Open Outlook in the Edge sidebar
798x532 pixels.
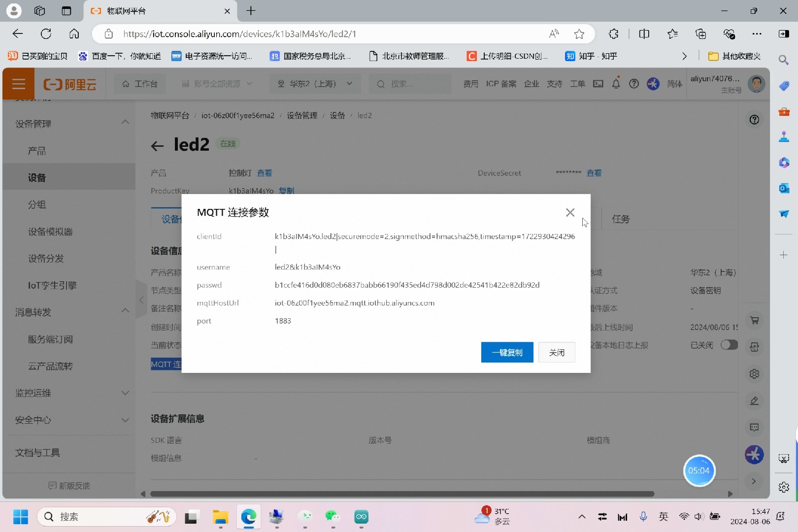[x=784, y=188]
